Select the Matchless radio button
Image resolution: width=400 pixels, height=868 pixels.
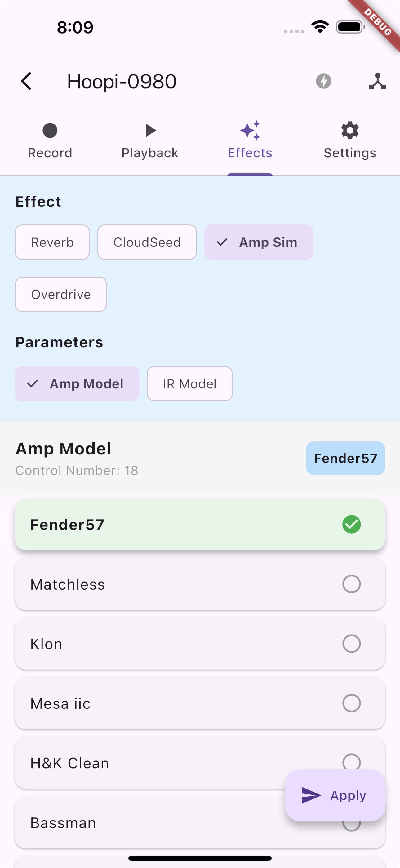[352, 584]
